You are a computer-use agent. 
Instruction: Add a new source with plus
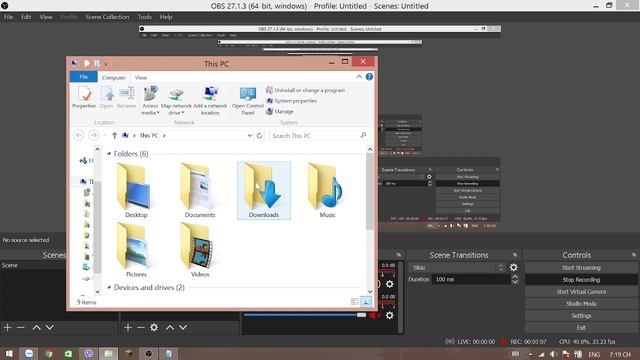coord(128,327)
